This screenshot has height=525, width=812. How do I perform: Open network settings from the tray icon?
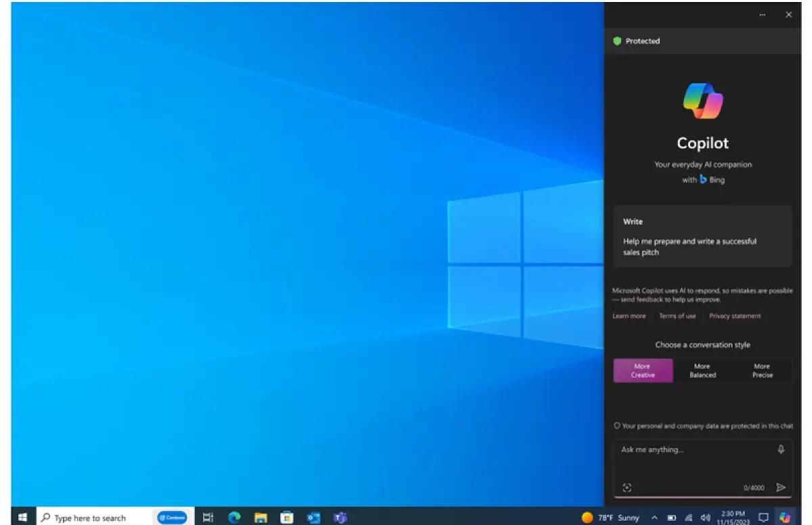689,518
